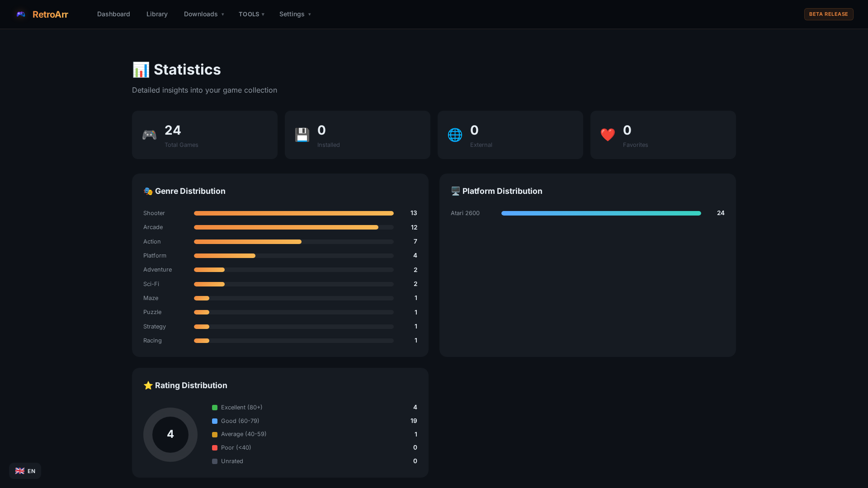Click the Statistics bar chart icon
The width and height of the screenshot is (868, 488).
pyautogui.click(x=141, y=70)
